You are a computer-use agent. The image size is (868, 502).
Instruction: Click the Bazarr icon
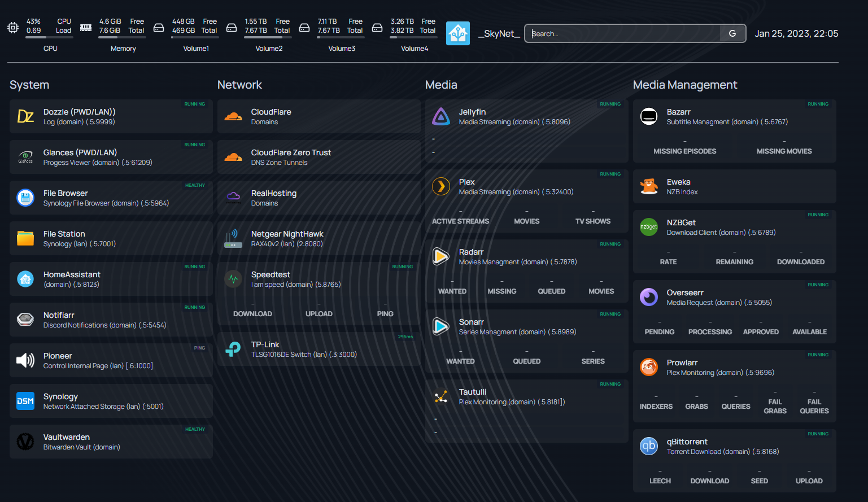click(x=649, y=116)
